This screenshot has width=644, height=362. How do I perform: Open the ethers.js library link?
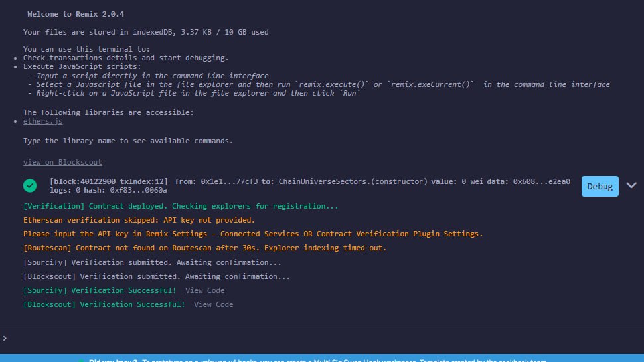coord(42,121)
